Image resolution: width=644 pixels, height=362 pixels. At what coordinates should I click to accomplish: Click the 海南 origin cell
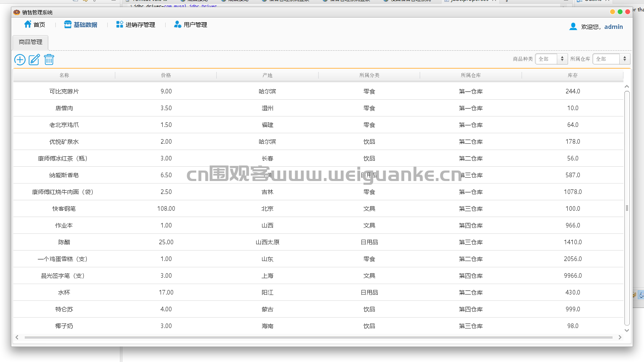[x=267, y=326]
